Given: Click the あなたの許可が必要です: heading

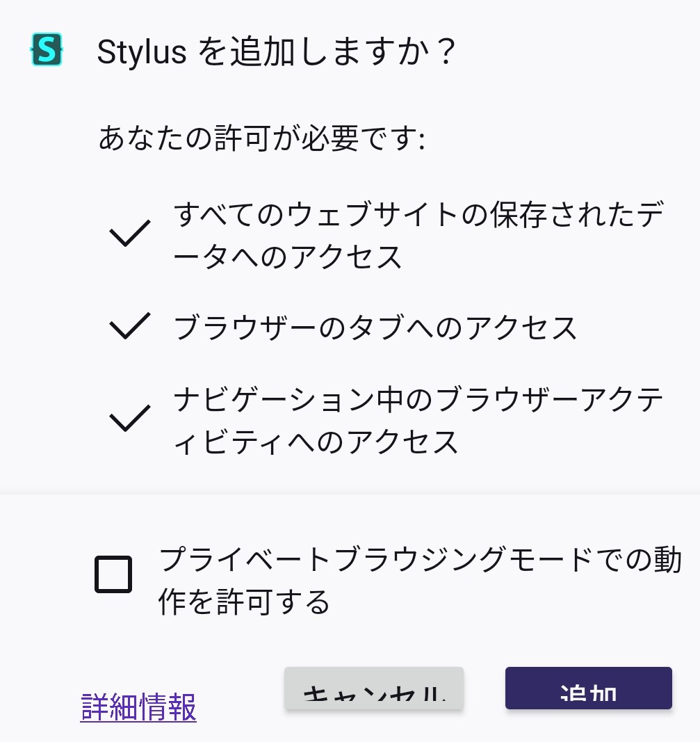Looking at the screenshot, I should 261,138.
